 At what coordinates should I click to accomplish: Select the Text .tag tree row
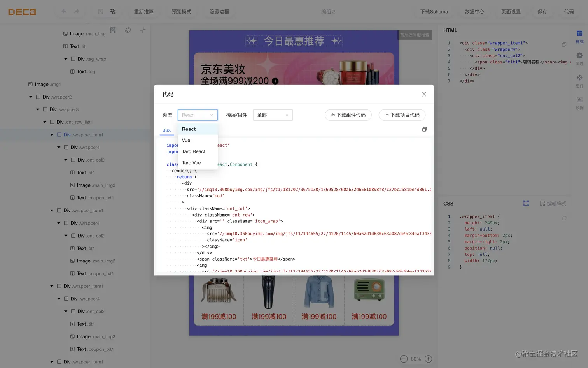point(75,72)
